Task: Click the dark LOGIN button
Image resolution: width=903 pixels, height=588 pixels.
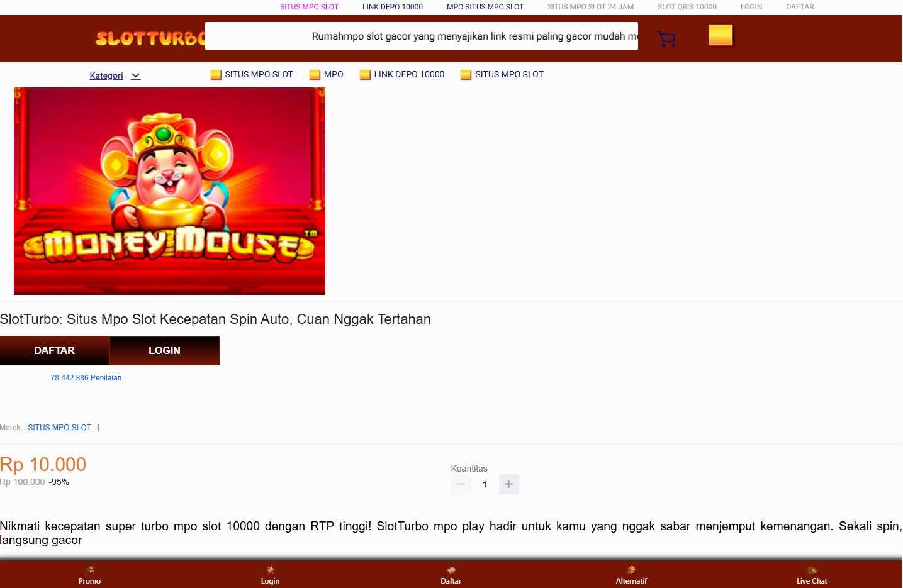Action: [x=164, y=351]
